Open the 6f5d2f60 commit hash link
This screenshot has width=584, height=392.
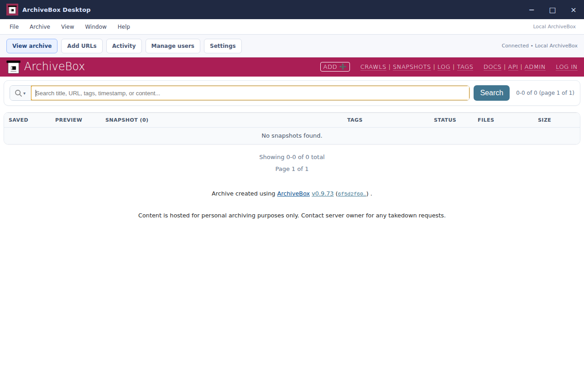click(x=352, y=194)
